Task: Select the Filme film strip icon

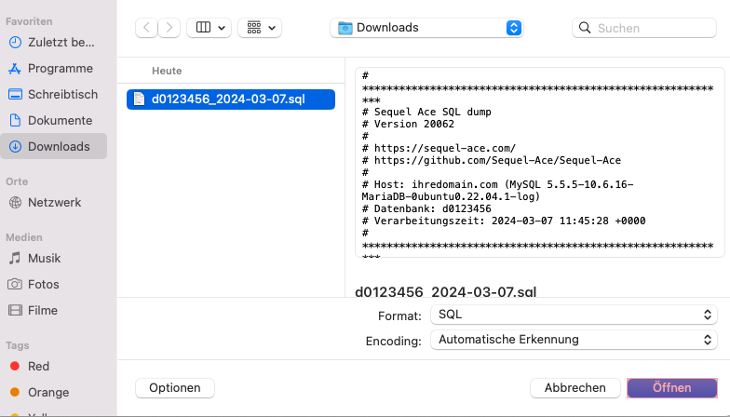Action: pos(15,310)
